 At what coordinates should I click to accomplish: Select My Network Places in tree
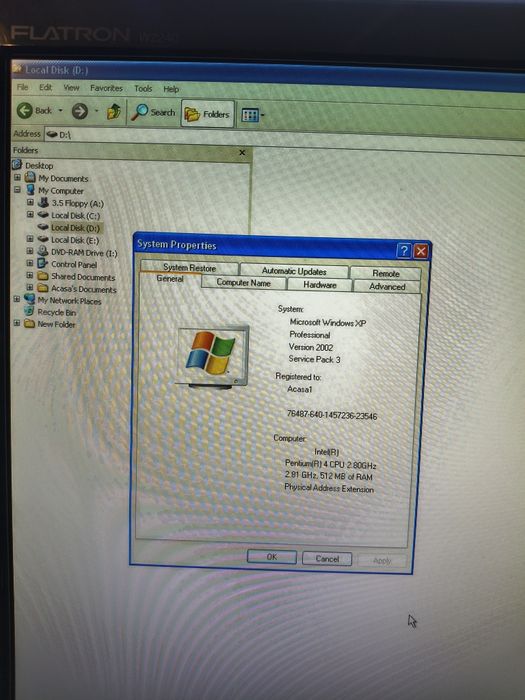(x=69, y=301)
